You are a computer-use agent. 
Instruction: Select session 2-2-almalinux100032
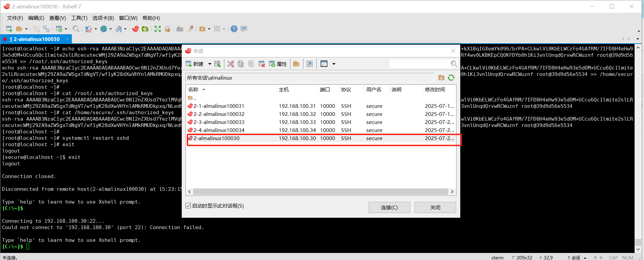click(321, 114)
